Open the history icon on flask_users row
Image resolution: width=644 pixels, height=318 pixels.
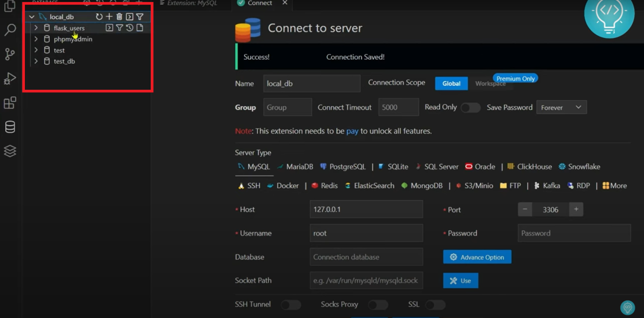pyautogui.click(x=129, y=28)
